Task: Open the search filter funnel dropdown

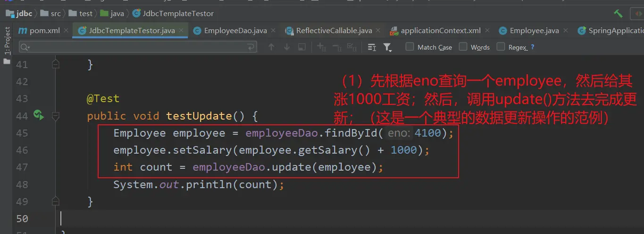Action: [x=388, y=47]
